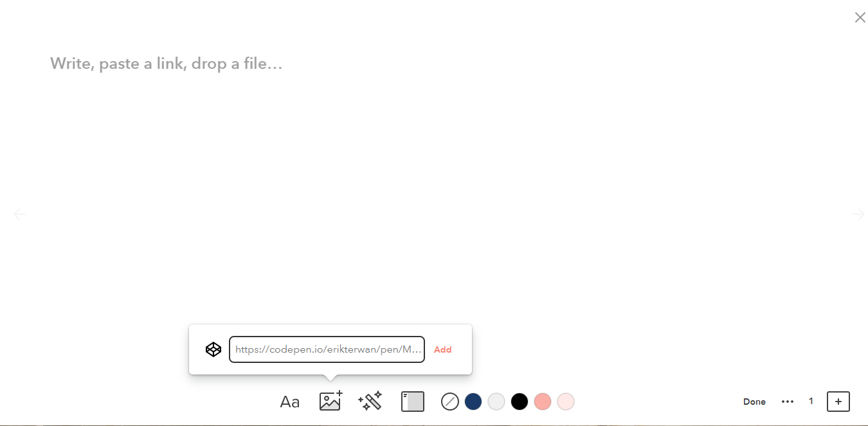
Task: Open the card layout tool
Action: [413, 402]
